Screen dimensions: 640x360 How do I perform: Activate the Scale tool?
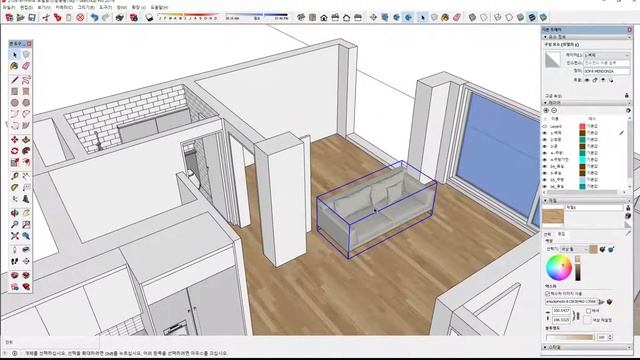[15, 162]
